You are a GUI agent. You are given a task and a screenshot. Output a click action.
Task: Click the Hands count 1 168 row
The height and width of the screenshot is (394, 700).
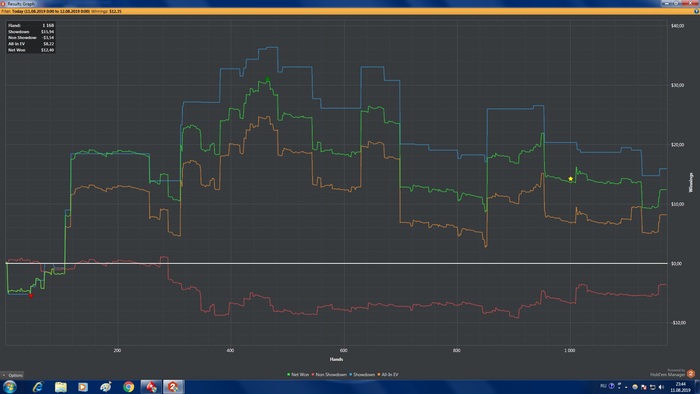click(31, 25)
